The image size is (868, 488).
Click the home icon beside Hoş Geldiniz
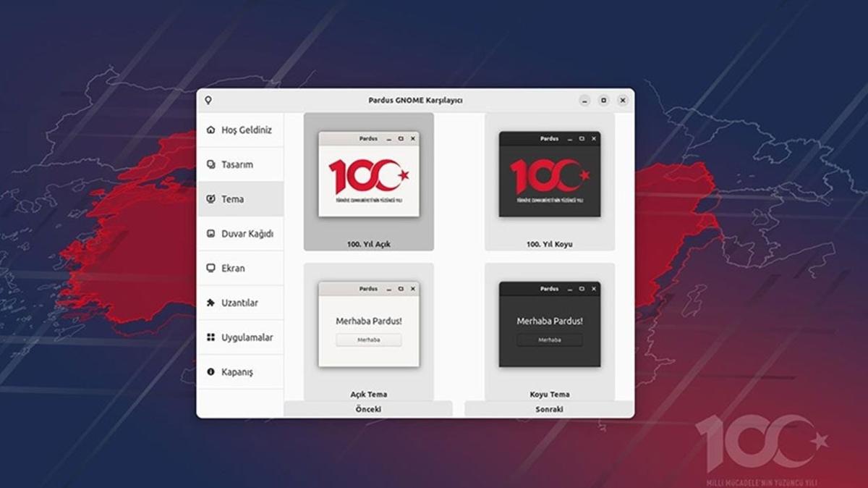point(210,130)
